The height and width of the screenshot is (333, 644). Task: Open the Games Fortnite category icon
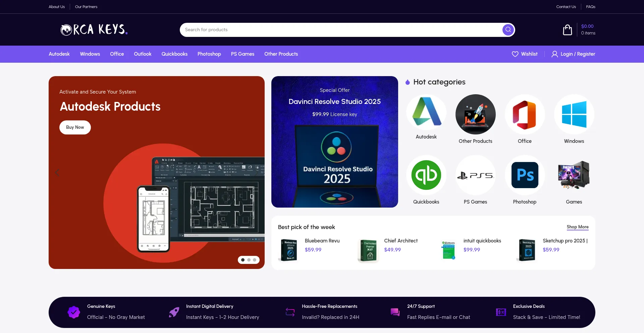pyautogui.click(x=574, y=175)
